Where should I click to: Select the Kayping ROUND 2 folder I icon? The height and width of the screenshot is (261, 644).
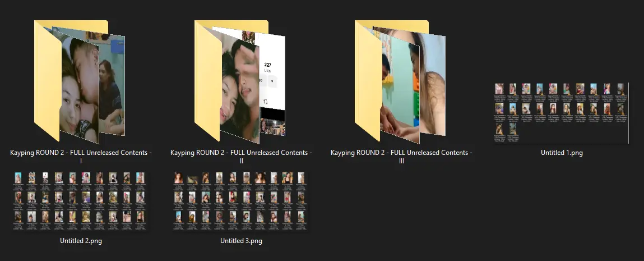80,82
